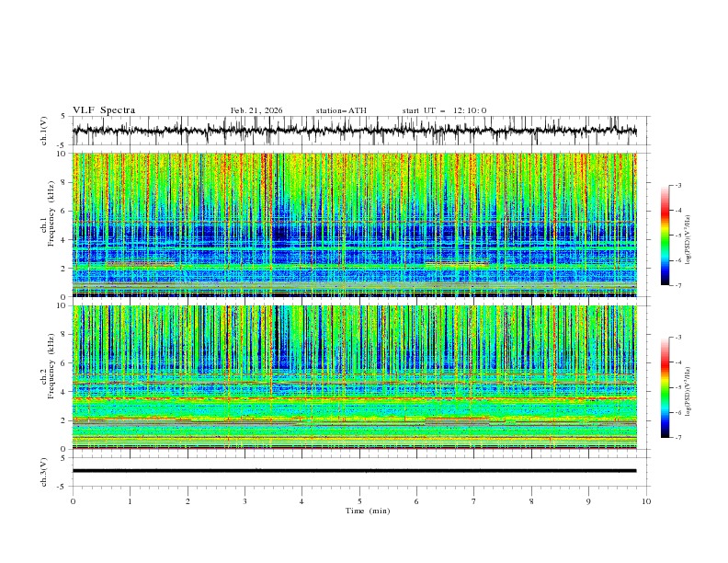The width and height of the screenshot is (728, 563).
Task: Click the "VLF Spectra" plot title
Action: click(104, 110)
